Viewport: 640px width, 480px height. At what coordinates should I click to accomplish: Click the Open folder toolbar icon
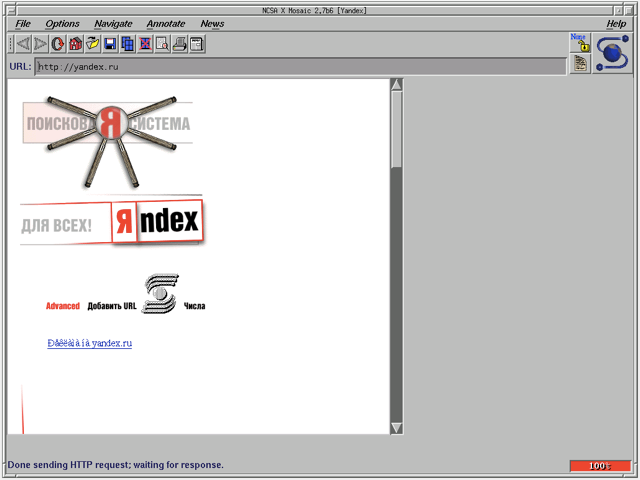92,44
